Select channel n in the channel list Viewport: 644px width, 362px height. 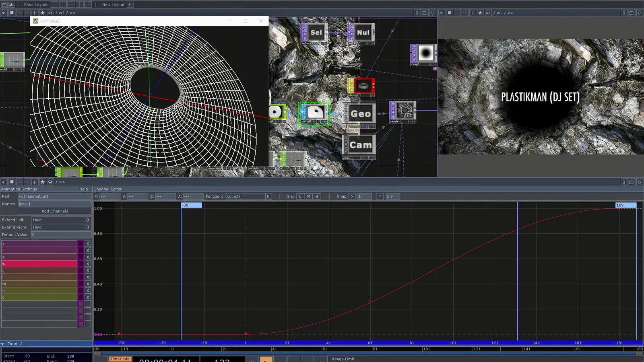tap(39, 290)
